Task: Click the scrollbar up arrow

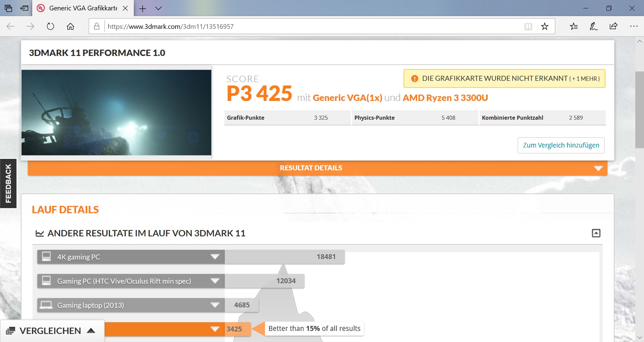Action: tap(639, 41)
